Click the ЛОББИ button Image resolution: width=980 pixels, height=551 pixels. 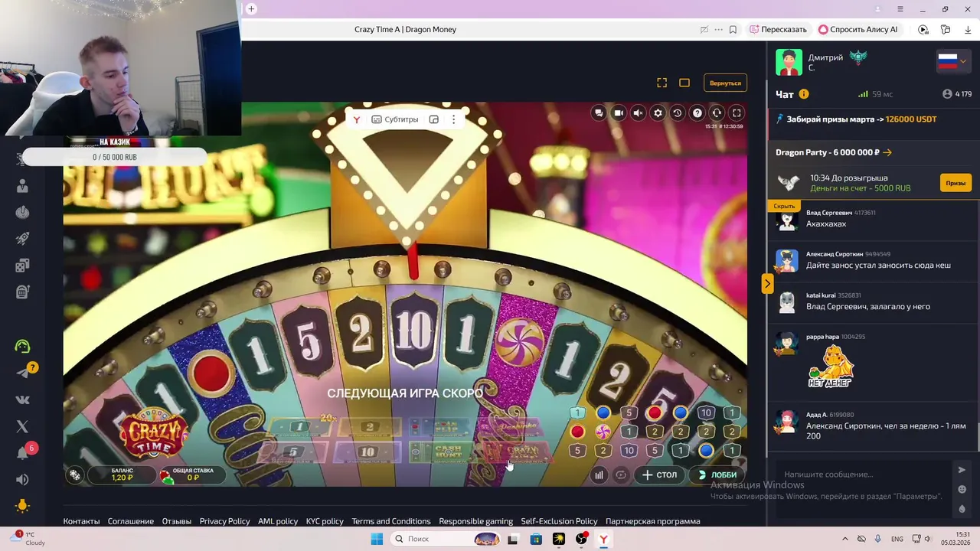tap(717, 474)
